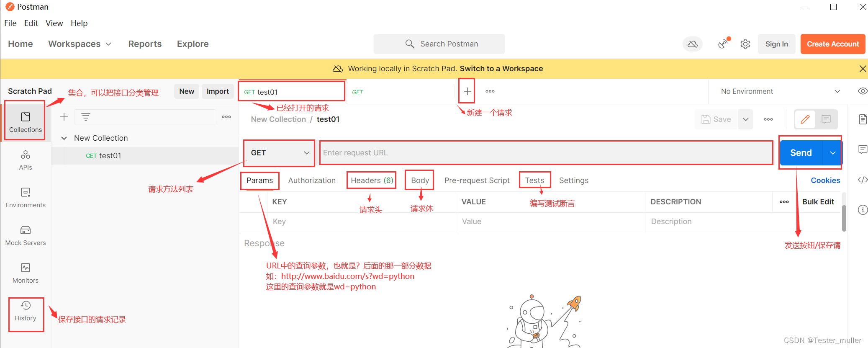Click the Import button

tap(218, 91)
